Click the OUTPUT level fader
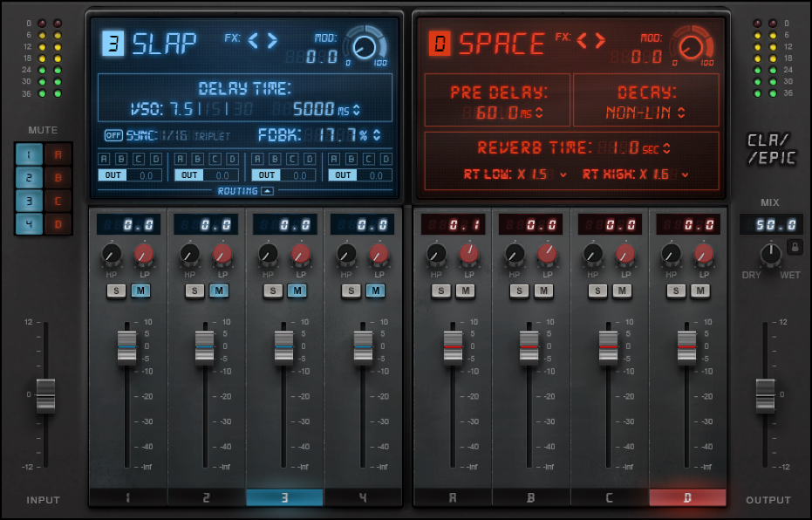 (766, 396)
